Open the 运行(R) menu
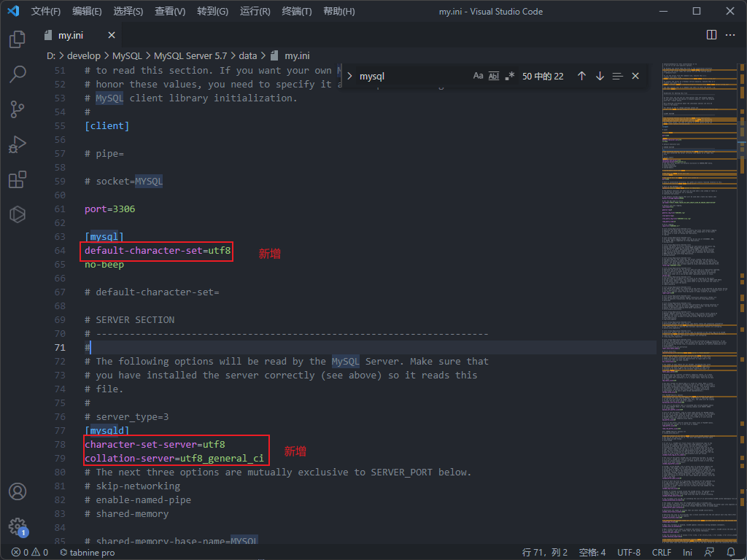The image size is (747, 560). point(255,11)
